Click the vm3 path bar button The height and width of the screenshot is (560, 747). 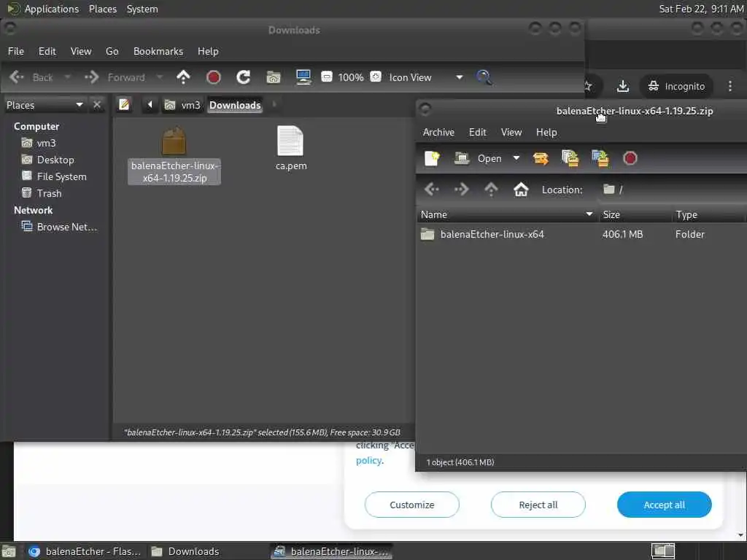click(182, 105)
